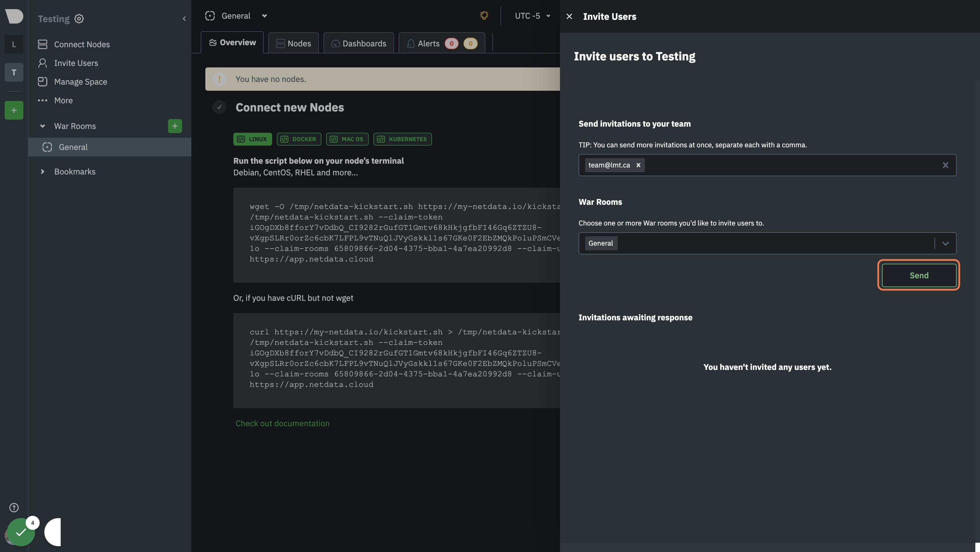The width and height of the screenshot is (980, 552).
Task: Switch to the Overview tab
Action: 232,43
